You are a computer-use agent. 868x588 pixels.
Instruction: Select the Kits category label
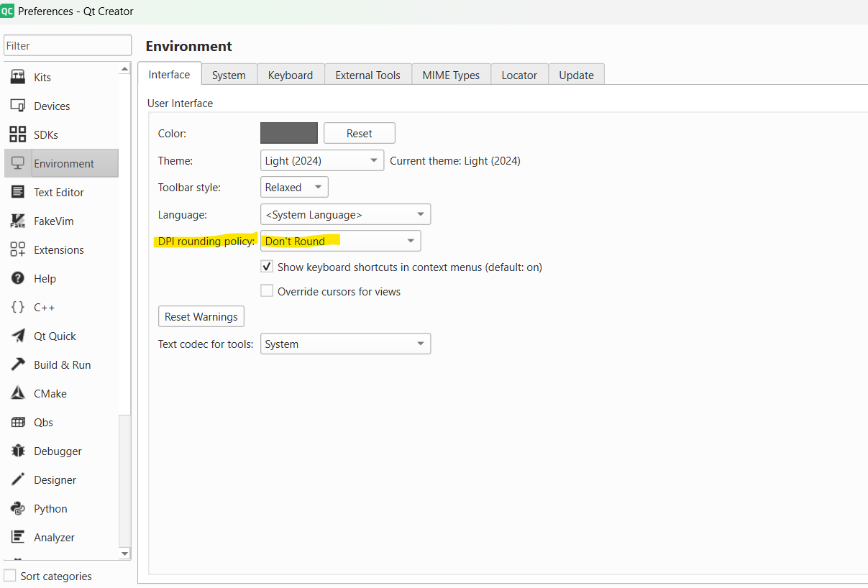[x=42, y=77]
